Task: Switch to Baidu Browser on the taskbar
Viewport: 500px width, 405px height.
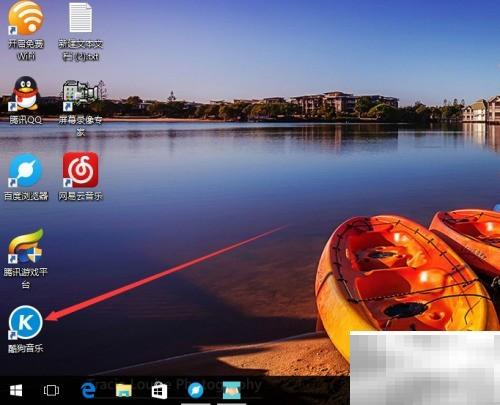Action: (x=195, y=390)
